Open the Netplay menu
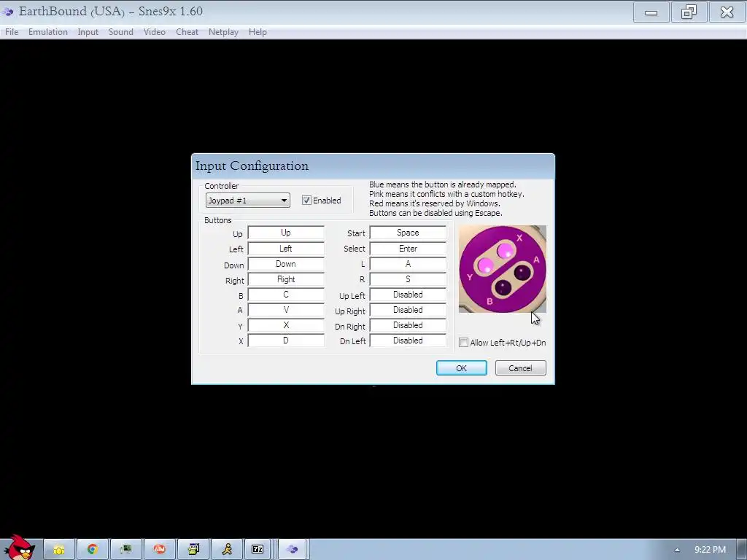The image size is (747, 560). coord(223,32)
